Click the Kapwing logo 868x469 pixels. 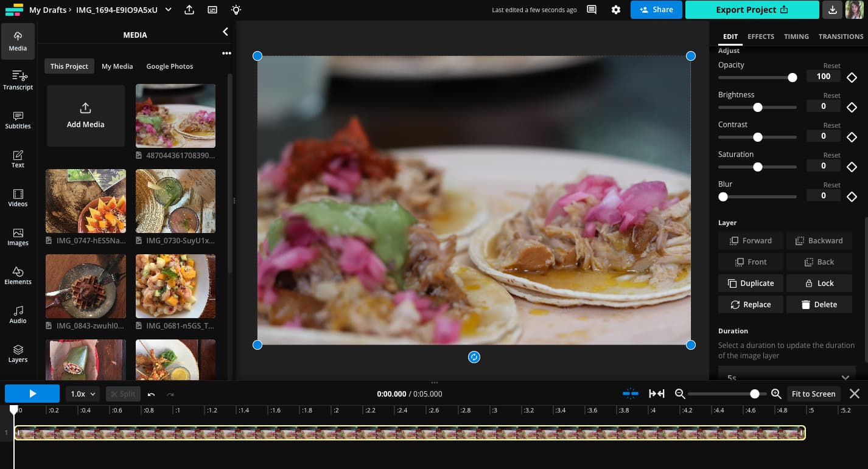(x=14, y=10)
